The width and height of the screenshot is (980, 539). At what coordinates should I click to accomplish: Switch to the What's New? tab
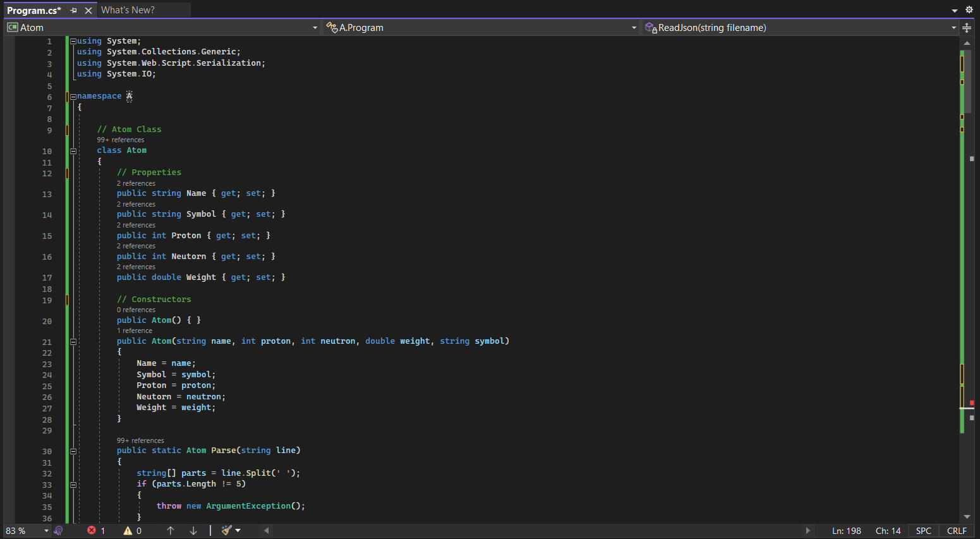click(128, 10)
